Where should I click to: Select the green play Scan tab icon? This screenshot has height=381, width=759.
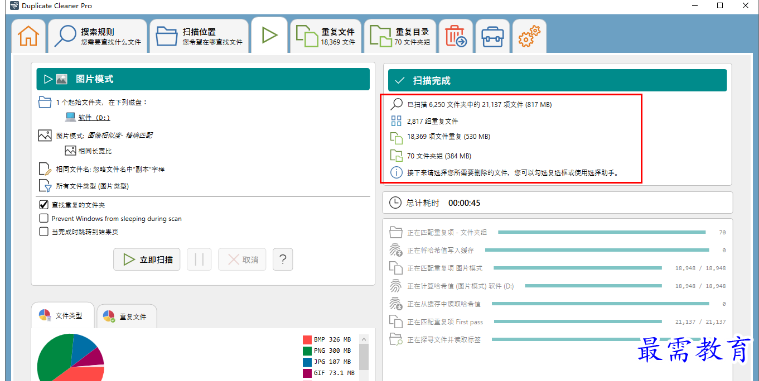point(269,35)
